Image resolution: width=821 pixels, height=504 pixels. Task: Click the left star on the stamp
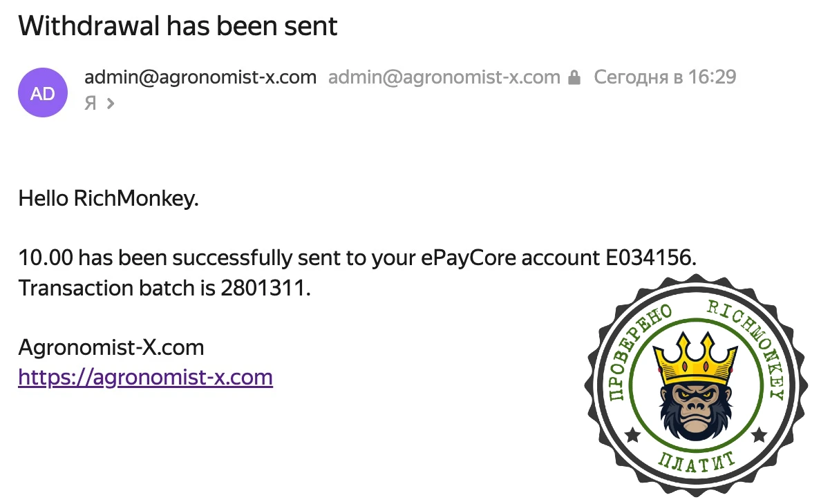[x=631, y=435]
